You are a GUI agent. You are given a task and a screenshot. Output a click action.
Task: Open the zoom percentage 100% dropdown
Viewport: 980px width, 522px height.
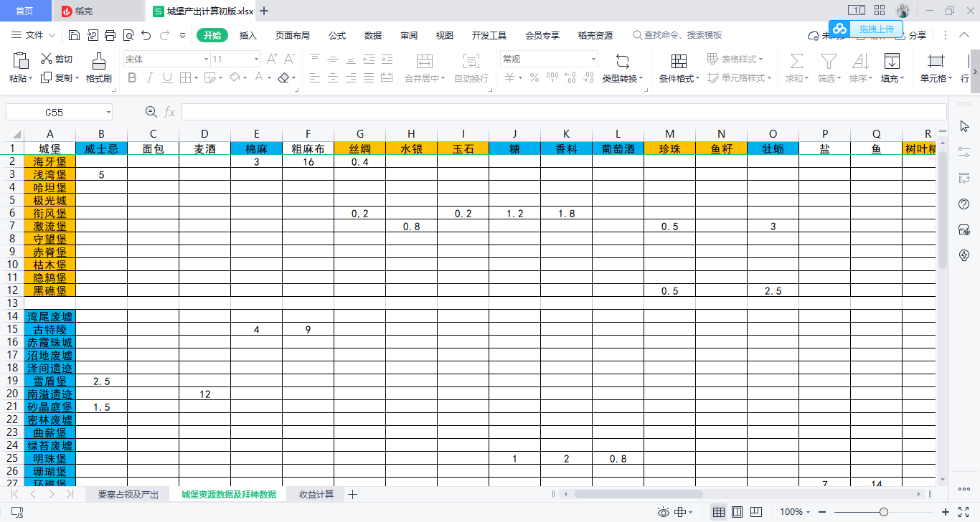(x=796, y=512)
